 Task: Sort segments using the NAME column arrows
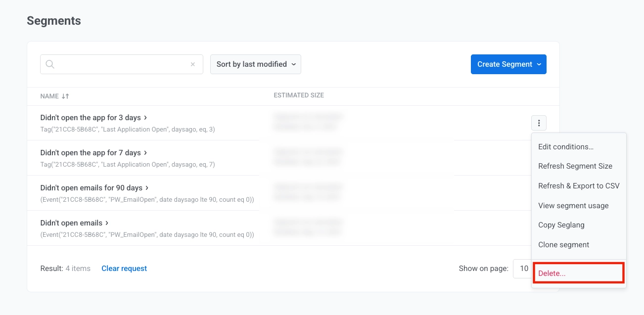(x=66, y=96)
